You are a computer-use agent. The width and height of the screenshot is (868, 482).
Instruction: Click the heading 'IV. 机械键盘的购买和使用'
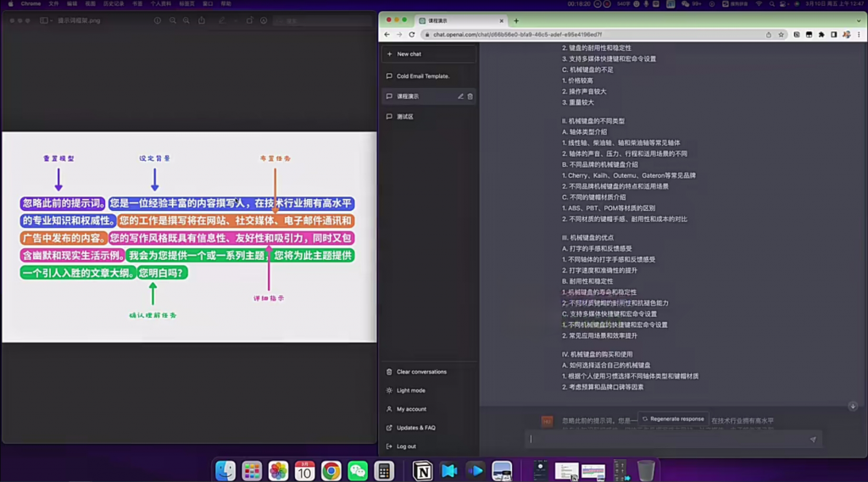598,354
